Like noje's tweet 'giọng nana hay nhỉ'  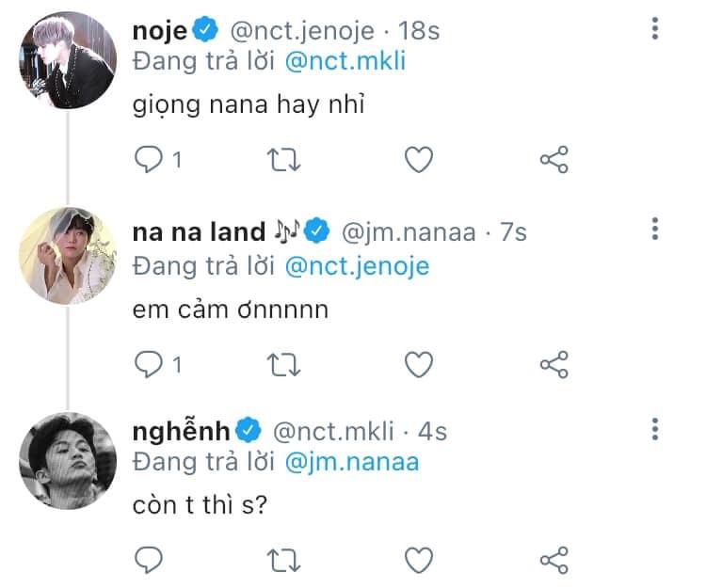coord(418,161)
